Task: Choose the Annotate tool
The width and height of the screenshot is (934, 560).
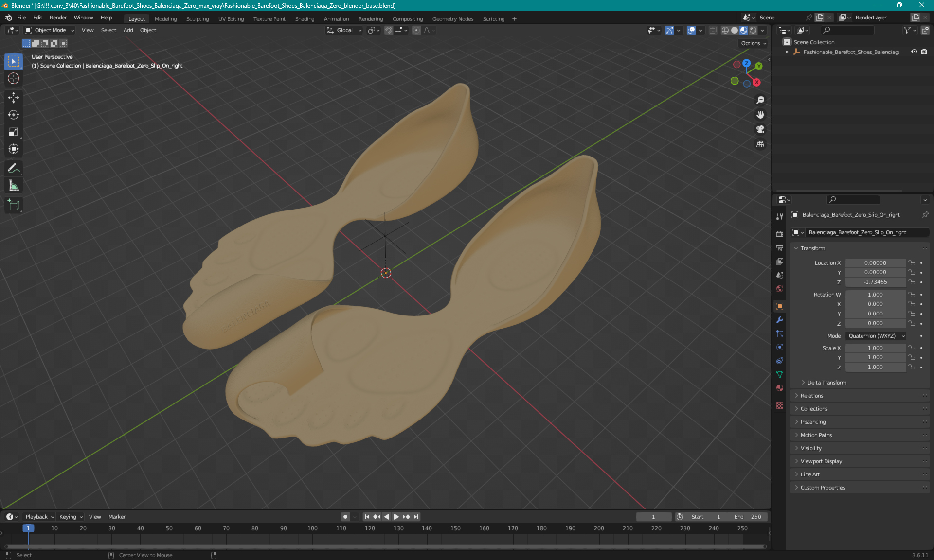Action: (x=14, y=169)
